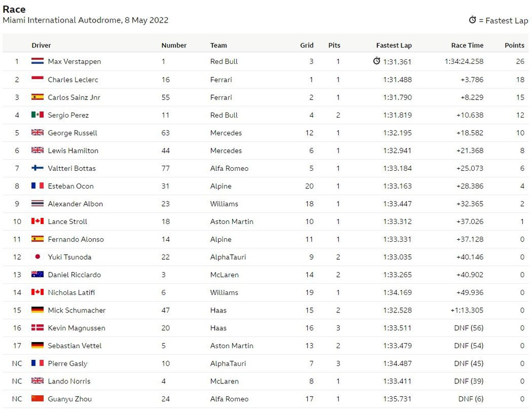Click the Chinese flag beside Guanyu Zhou
This screenshot has height=409, width=532.
(37, 398)
